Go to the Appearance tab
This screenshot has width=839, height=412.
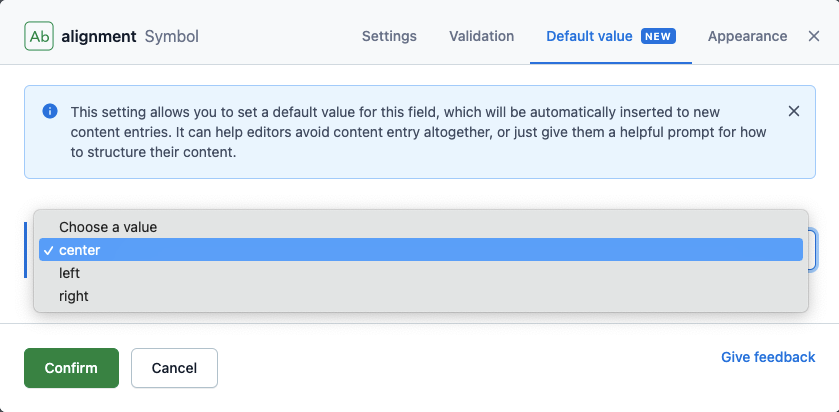(747, 36)
